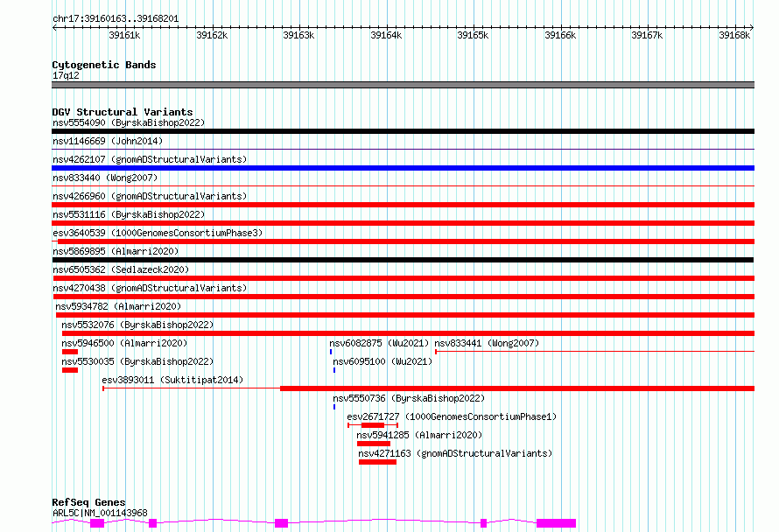Image resolution: width=779 pixels, height=532 pixels.
Task: Open the nsv5532076 (ByrskaBishop2022) label
Action: [x=137, y=325]
